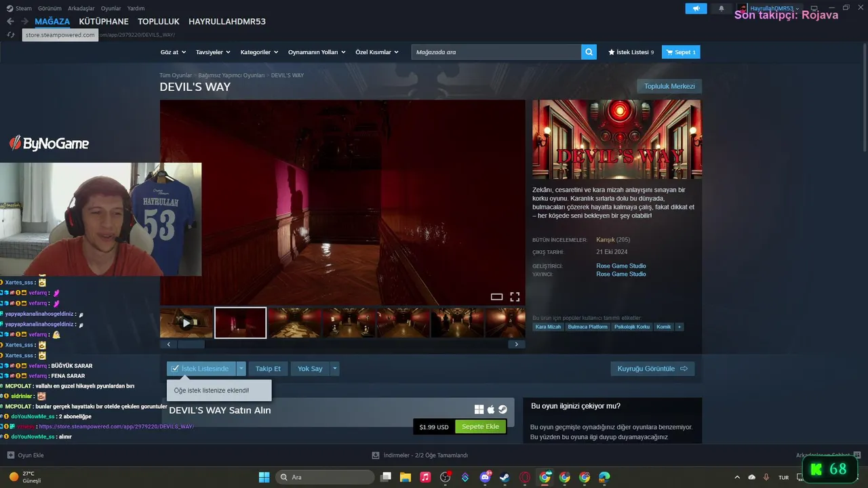Expand the Kategoriler dropdown
The height and width of the screenshot is (488, 868).
259,52
